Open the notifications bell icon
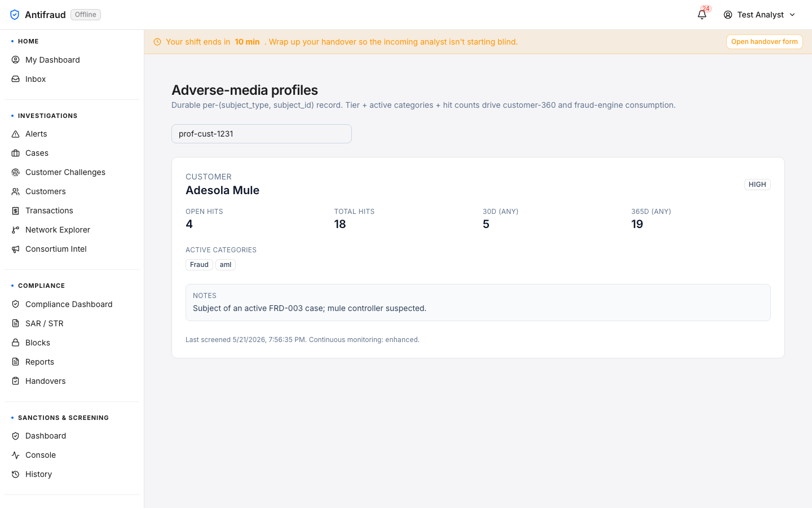The height and width of the screenshot is (508, 812). coord(702,15)
